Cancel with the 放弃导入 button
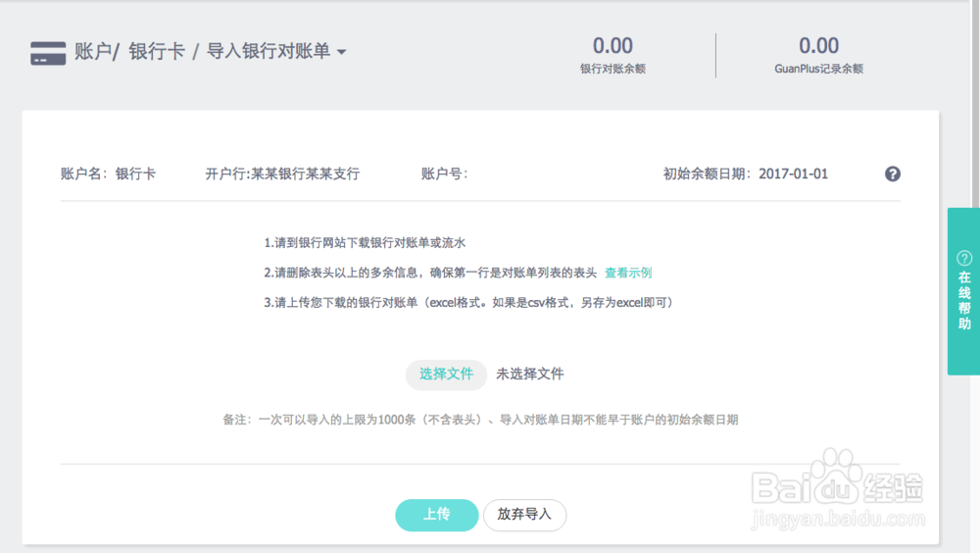The image size is (980, 553). click(524, 515)
